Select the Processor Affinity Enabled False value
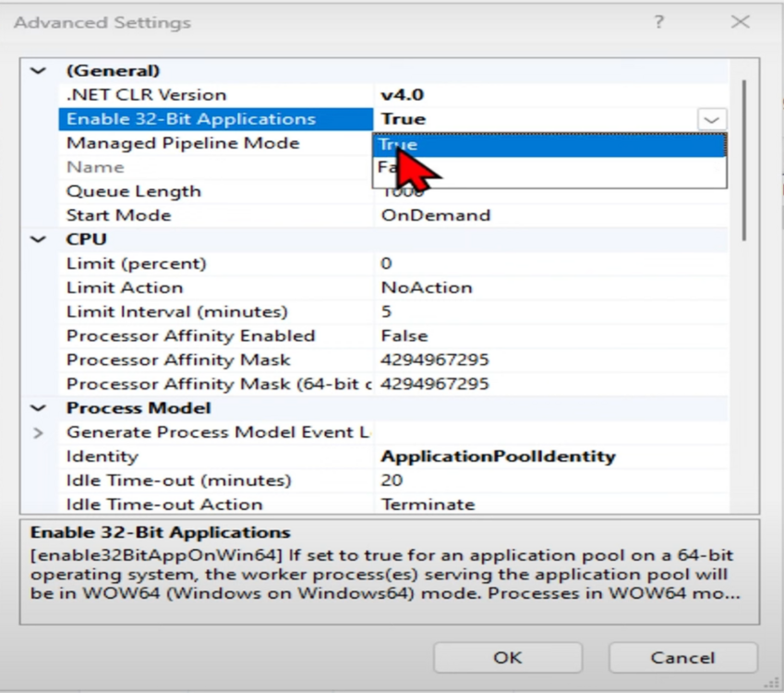This screenshot has height=693, width=784. pos(404,335)
